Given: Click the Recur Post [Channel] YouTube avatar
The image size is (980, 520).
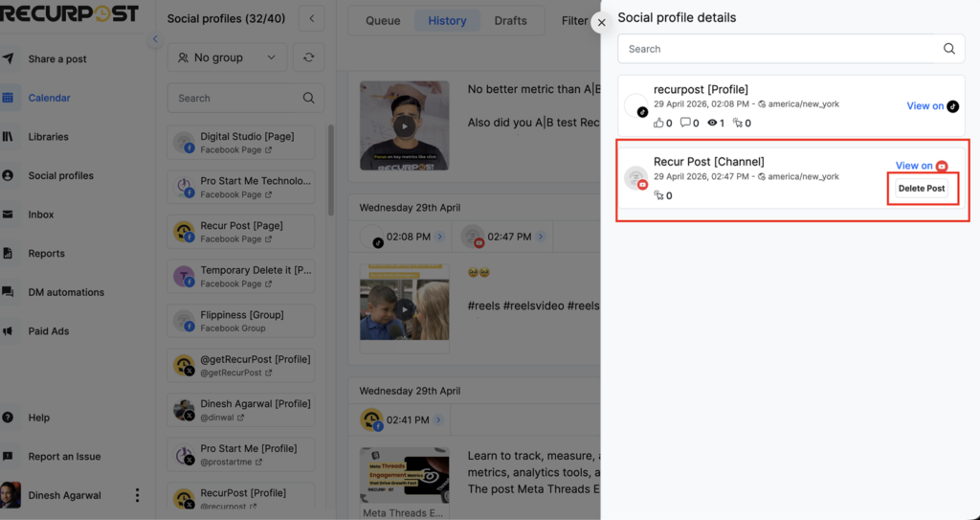Looking at the screenshot, I should pos(636,178).
